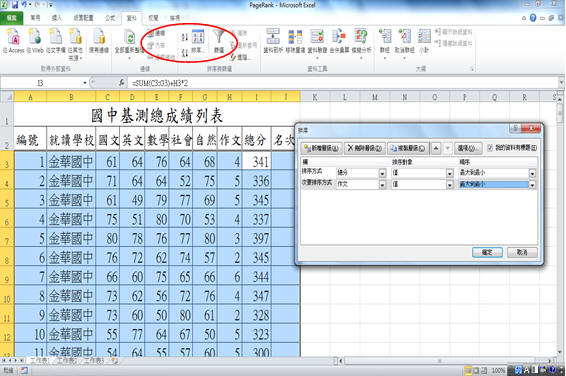
Task: Switch to the Formulas ribbon tab
Action: [110, 18]
